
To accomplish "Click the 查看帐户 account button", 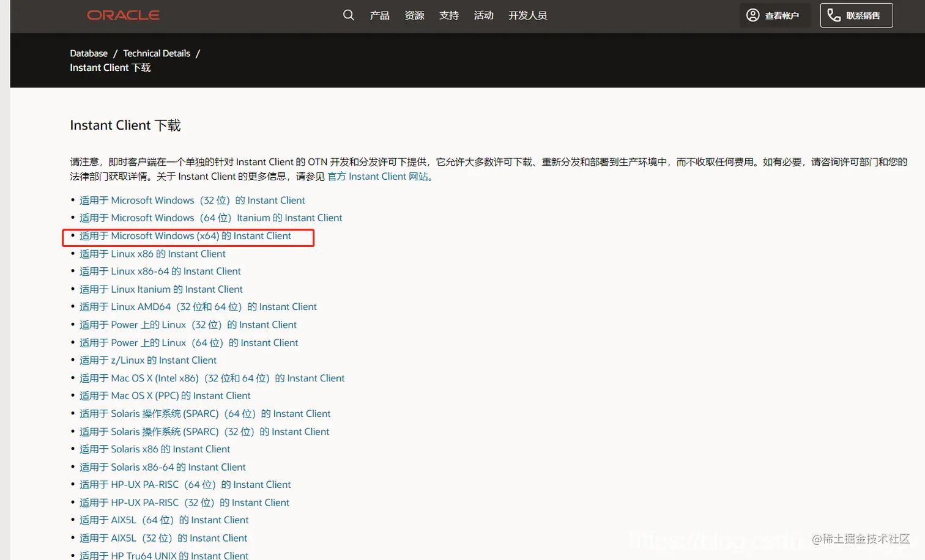I will click(x=775, y=15).
